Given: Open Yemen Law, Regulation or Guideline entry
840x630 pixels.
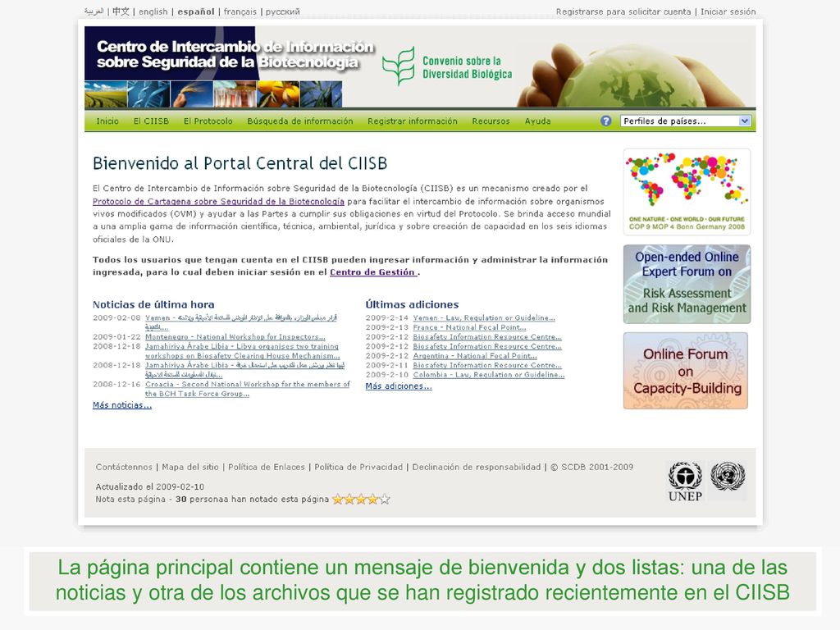Looking at the screenshot, I should pos(484,317).
